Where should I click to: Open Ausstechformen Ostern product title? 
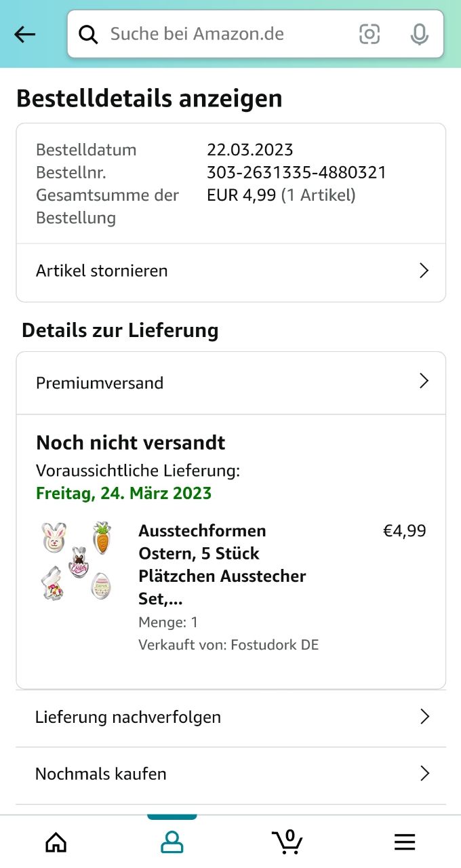point(222,564)
